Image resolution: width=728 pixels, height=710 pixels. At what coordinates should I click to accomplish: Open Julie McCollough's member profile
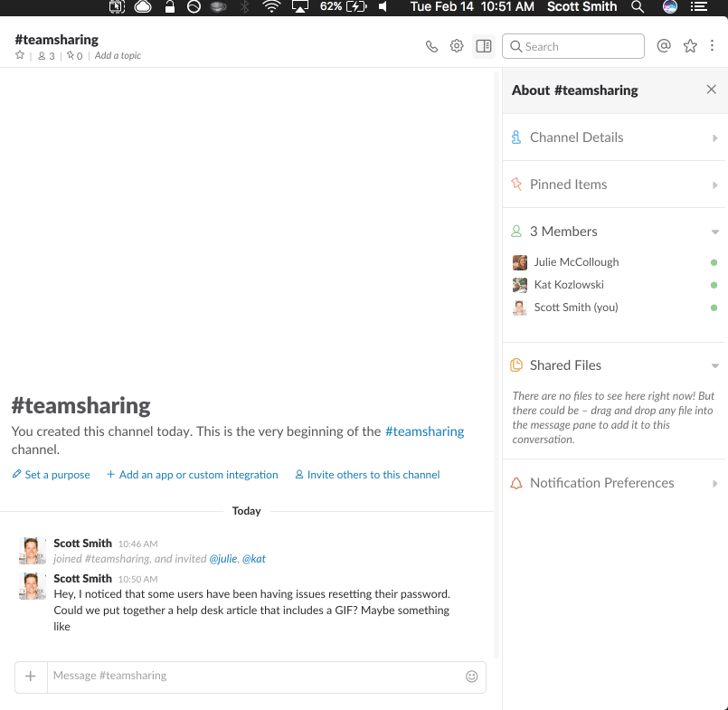tap(576, 262)
